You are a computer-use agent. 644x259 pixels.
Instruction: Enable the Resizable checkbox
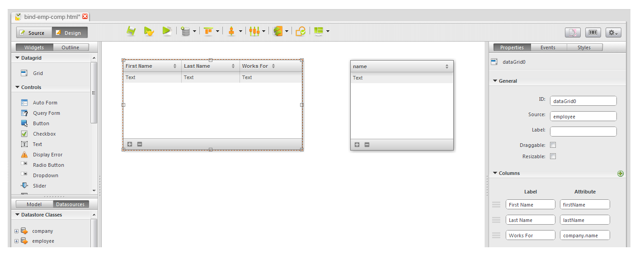pyautogui.click(x=553, y=156)
